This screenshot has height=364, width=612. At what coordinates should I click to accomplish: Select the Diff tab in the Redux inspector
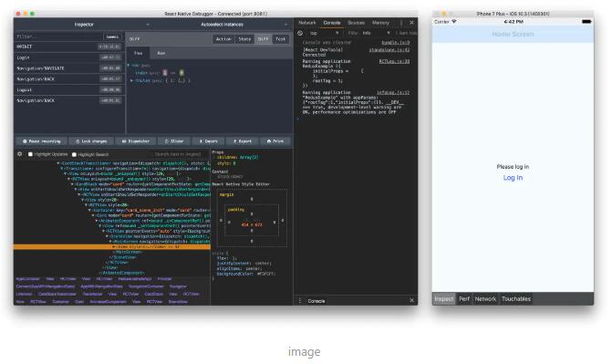(x=263, y=39)
